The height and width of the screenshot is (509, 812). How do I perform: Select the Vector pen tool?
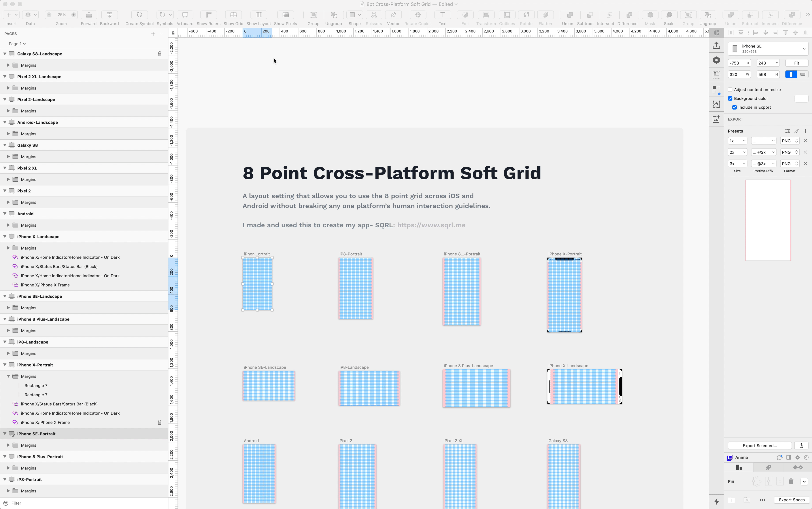[x=393, y=15]
